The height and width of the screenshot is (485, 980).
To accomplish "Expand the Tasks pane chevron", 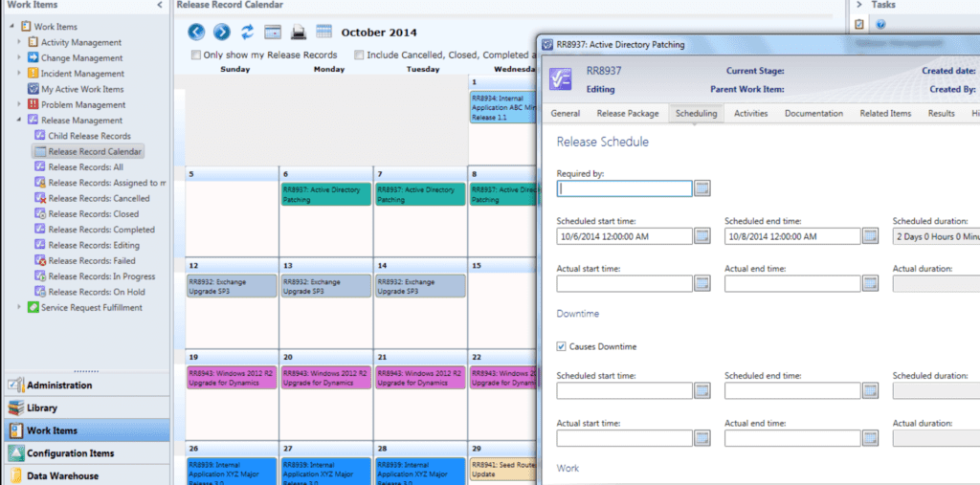I will [x=858, y=5].
